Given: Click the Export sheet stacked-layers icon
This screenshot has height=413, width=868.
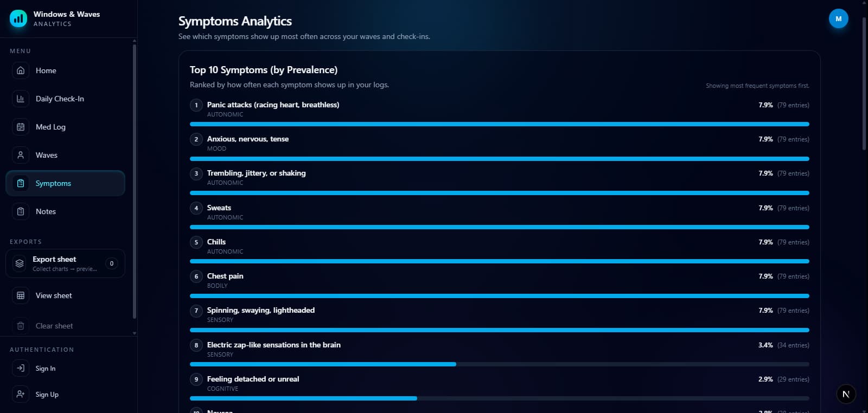Looking at the screenshot, I should 19,263.
